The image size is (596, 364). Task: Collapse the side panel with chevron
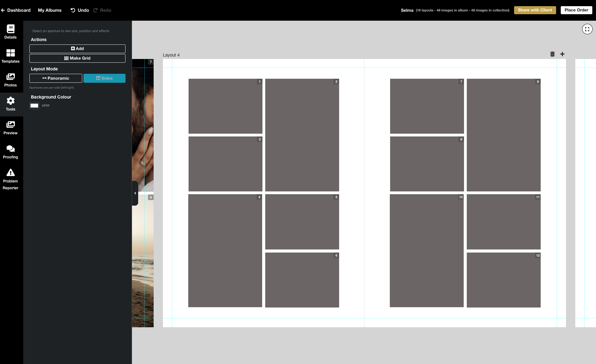(x=135, y=193)
